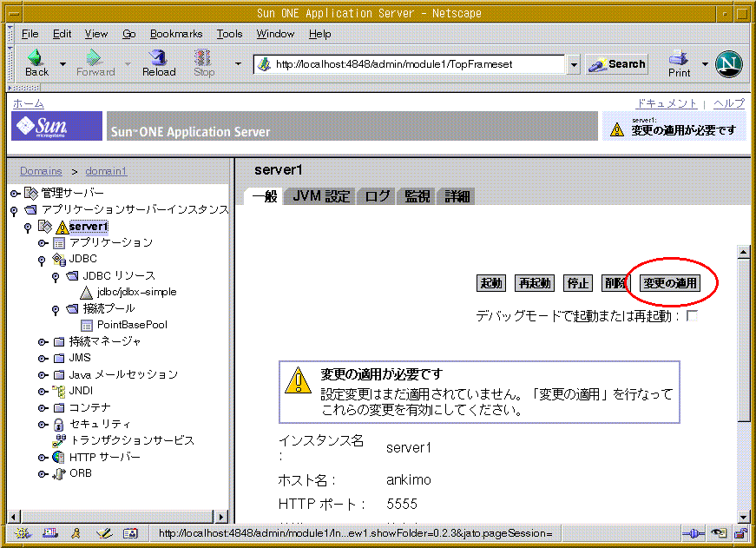Image resolution: width=756 pixels, height=548 pixels.
Task: Open the Tools menu
Action: [229, 34]
